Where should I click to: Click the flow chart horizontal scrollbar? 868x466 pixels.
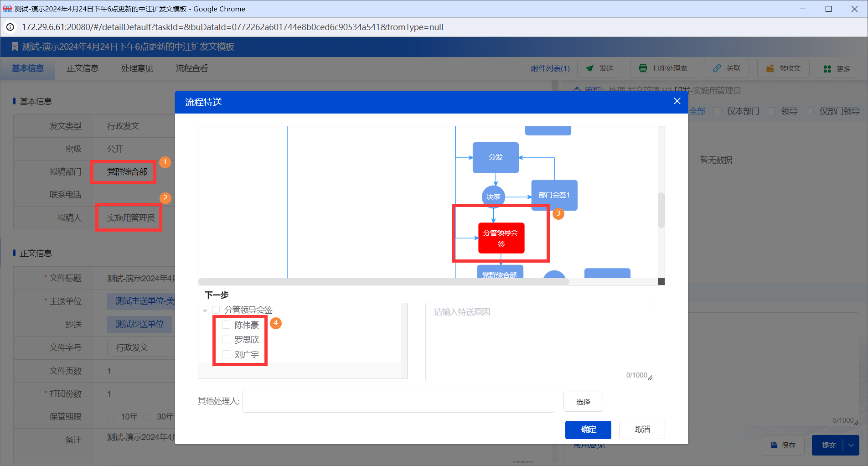coord(384,281)
